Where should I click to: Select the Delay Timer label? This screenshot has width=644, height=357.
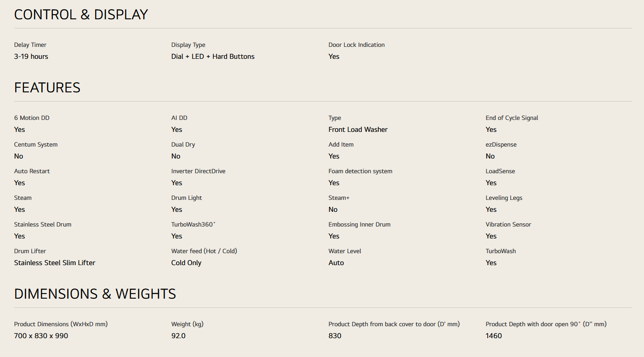point(30,45)
